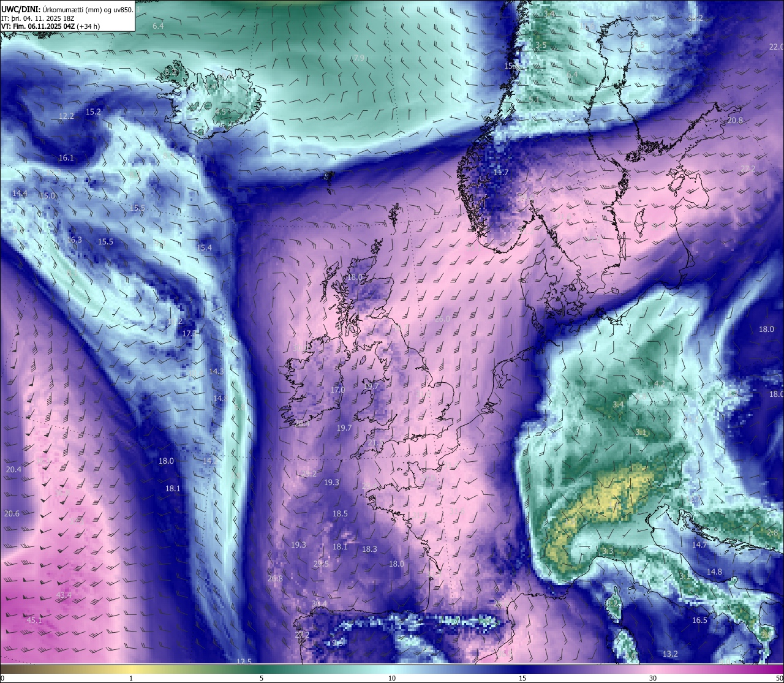Click the 14.7 value near the Adriatic
This screenshot has width=784, height=683.
pyautogui.click(x=699, y=545)
